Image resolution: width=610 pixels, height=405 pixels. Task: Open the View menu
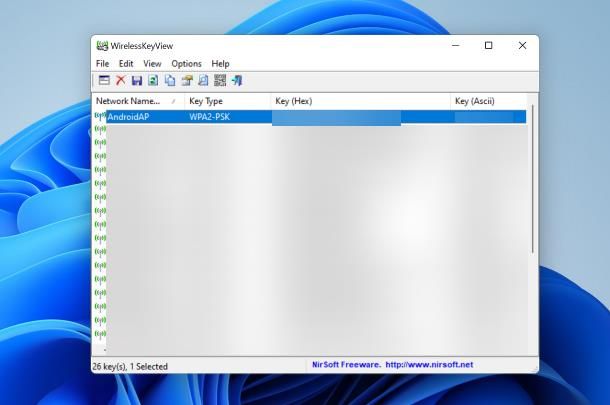tap(152, 63)
